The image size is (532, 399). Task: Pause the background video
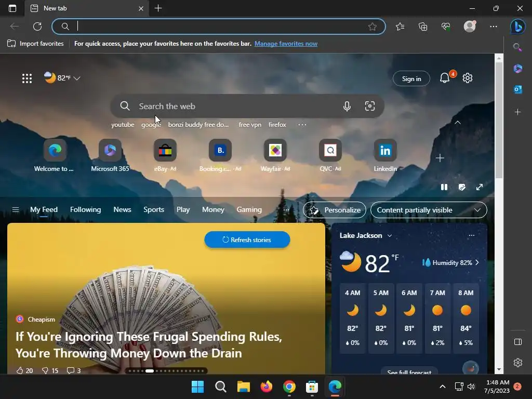tap(444, 187)
